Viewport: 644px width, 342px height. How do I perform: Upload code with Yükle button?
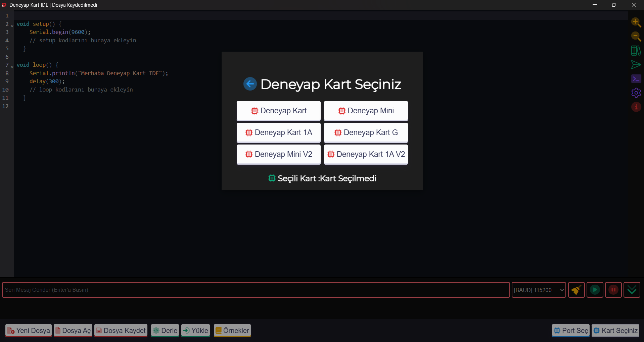tap(195, 331)
